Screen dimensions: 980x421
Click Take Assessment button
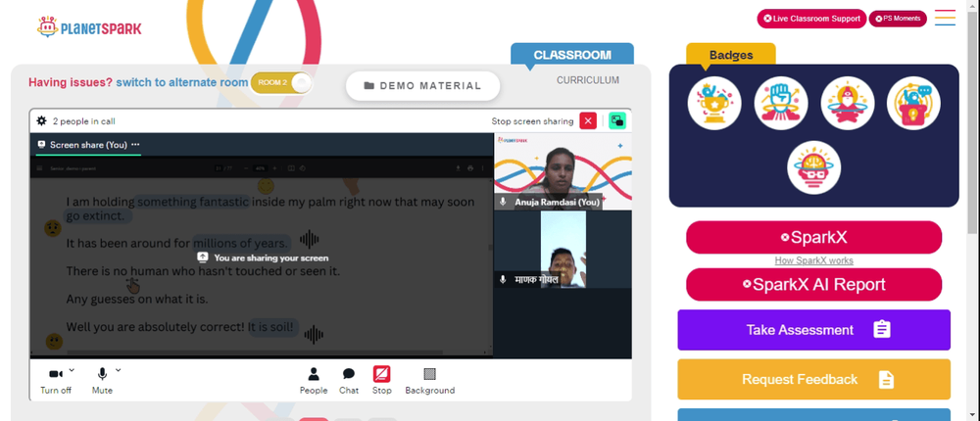click(813, 330)
